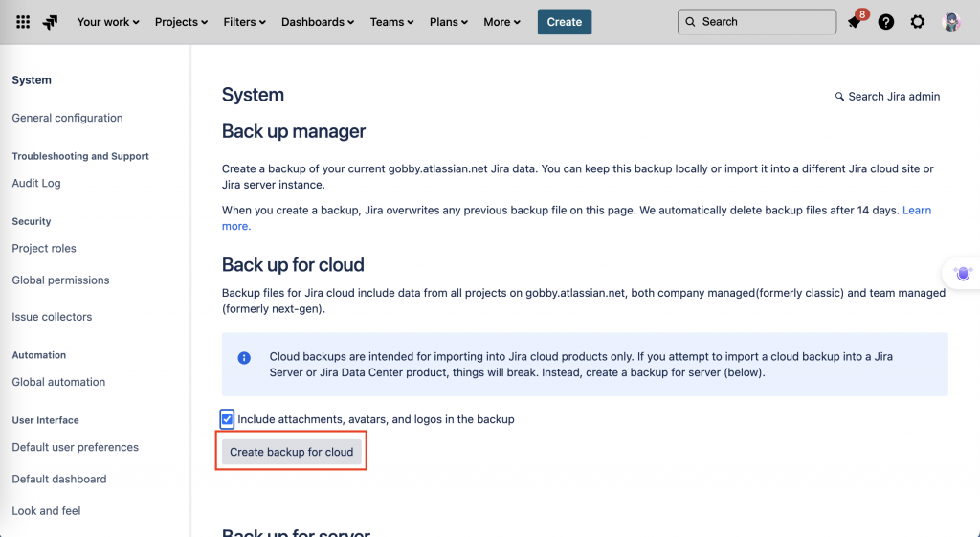Click the System sidebar heading
Screen dimensions: 980x537
(x=32, y=80)
